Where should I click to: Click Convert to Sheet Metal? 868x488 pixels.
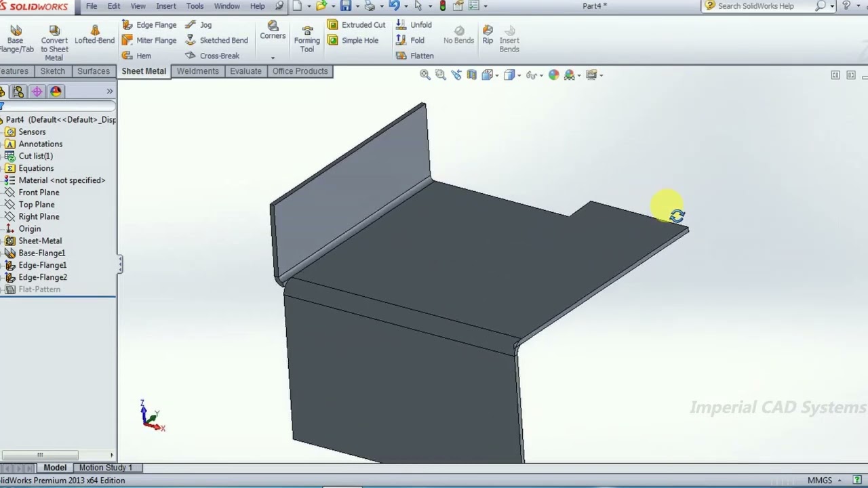[x=54, y=43]
